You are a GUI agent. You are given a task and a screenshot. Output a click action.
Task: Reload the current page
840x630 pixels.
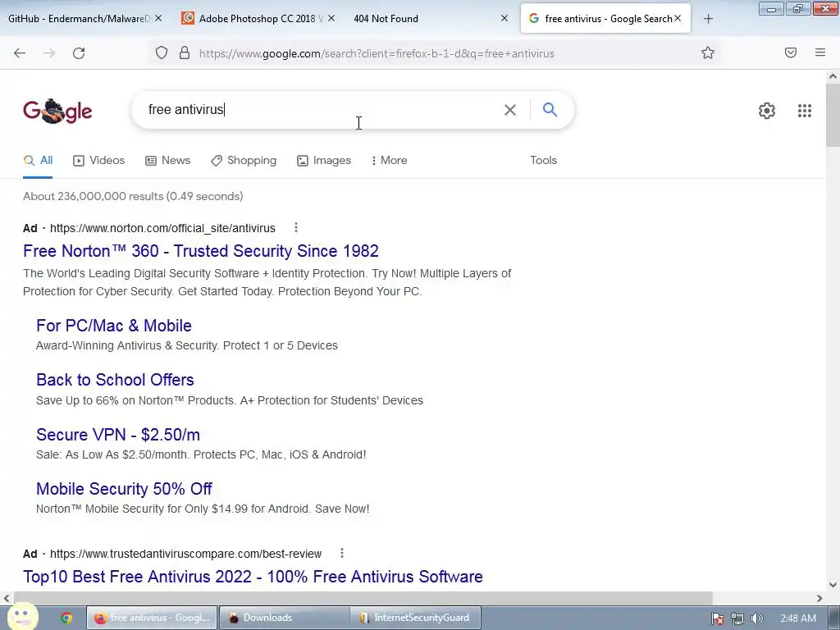(x=79, y=53)
